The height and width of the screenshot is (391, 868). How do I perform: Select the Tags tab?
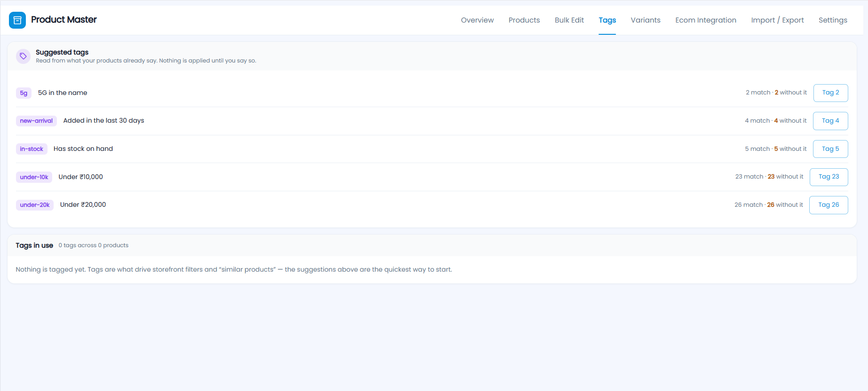pyautogui.click(x=607, y=20)
